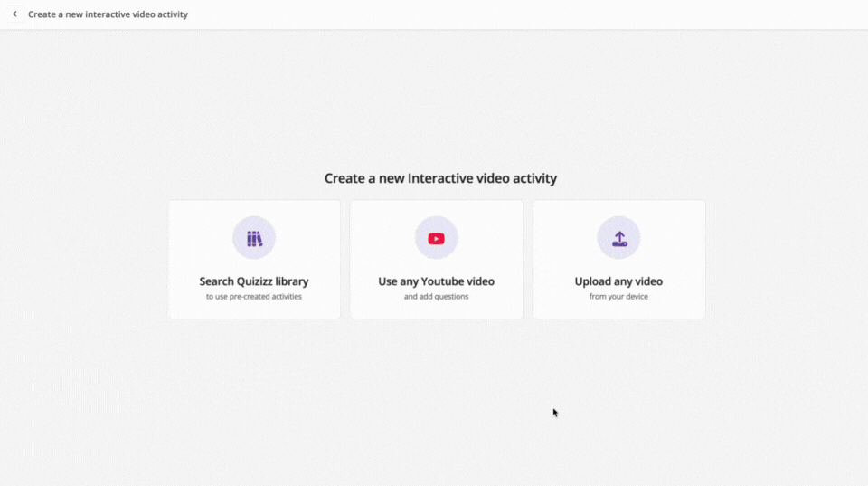This screenshot has height=486, width=868.
Task: Click 'Create a new interactive video activity' in the header
Action: (108, 14)
